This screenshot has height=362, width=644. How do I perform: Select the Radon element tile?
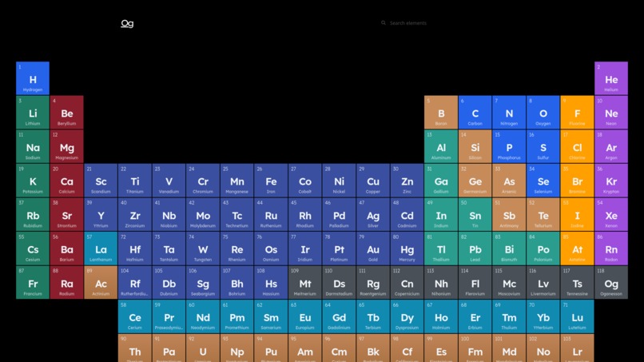611,249
